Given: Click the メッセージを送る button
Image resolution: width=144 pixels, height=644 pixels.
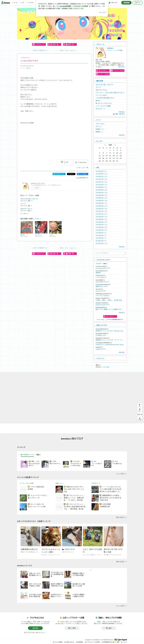Looking at the screenshot, I should (102, 74).
